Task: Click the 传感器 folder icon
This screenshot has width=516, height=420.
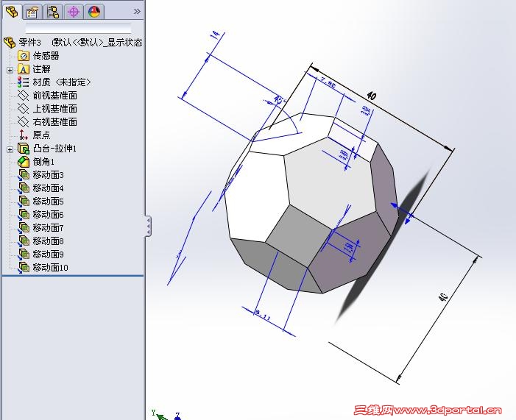Action: click(24, 56)
